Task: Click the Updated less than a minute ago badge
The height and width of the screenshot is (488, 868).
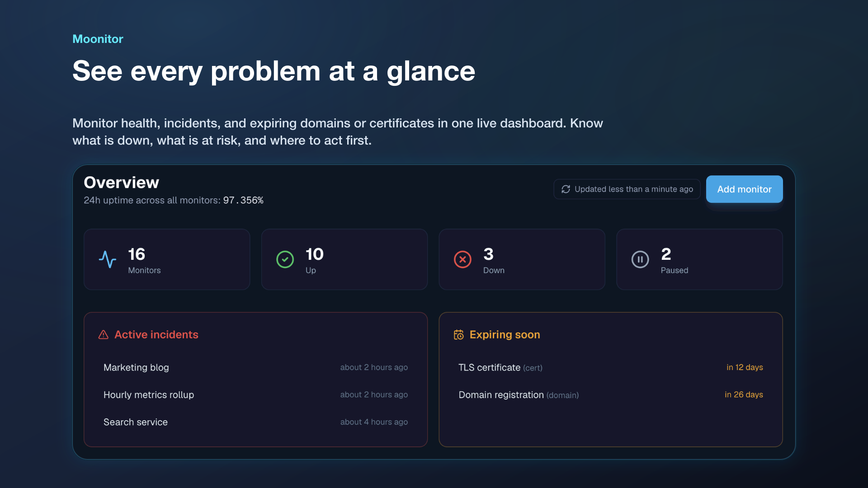Action: click(627, 189)
